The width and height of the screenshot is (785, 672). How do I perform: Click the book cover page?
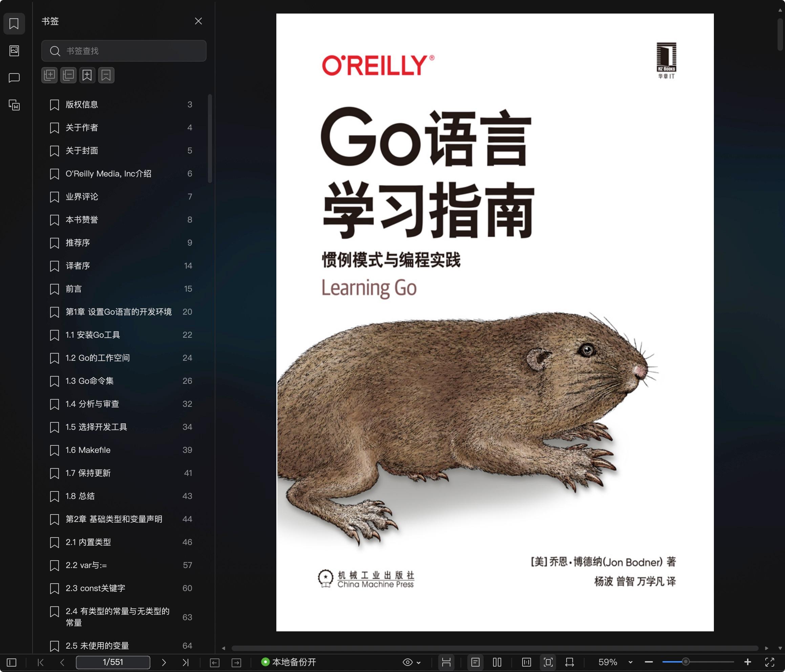495,322
